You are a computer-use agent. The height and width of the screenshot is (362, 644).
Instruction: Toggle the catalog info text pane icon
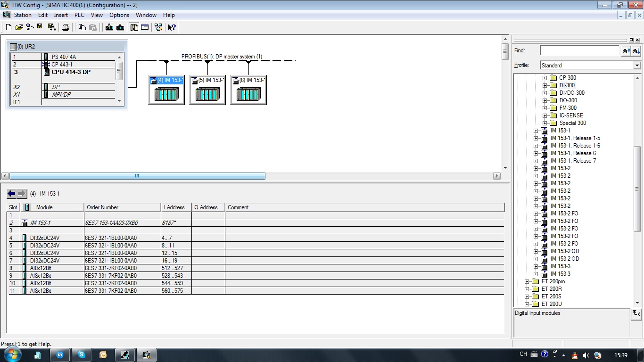click(636, 313)
